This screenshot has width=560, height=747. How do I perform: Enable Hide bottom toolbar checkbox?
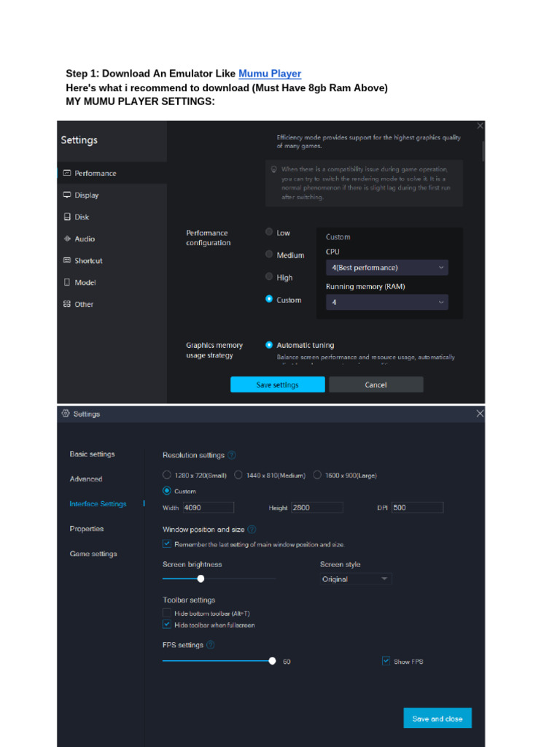[x=167, y=613]
